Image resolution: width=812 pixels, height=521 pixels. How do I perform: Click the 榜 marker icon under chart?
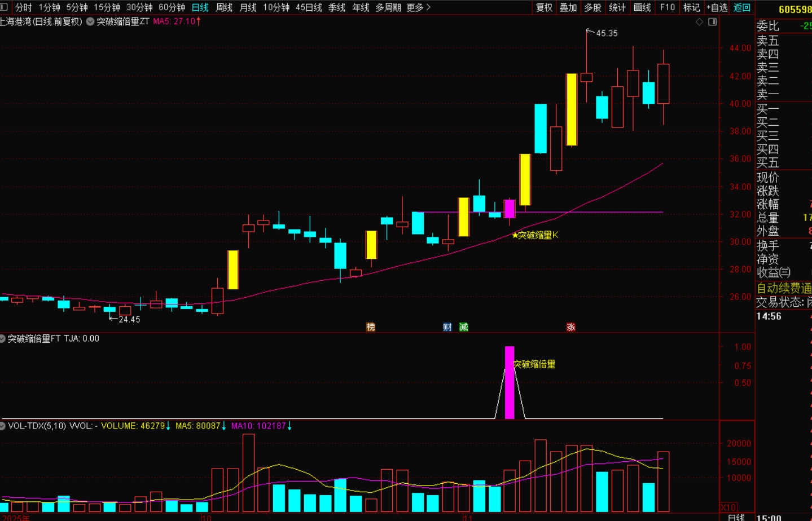(x=371, y=327)
